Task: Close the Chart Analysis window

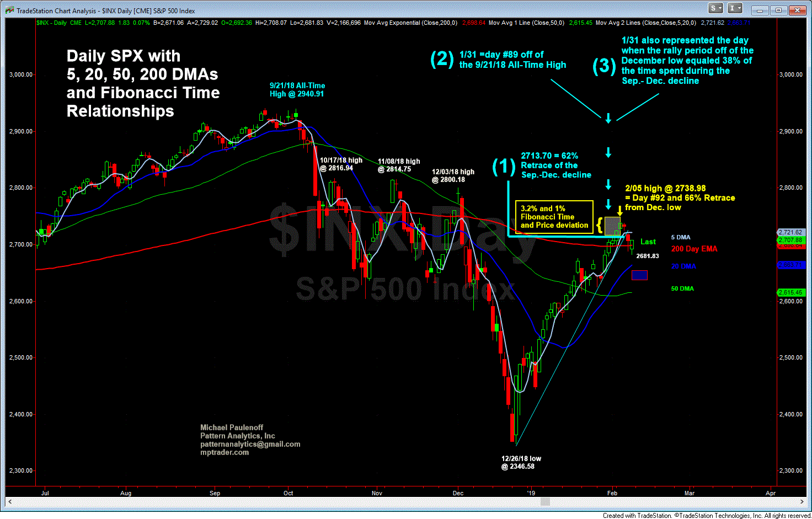Action: pyautogui.click(x=797, y=10)
